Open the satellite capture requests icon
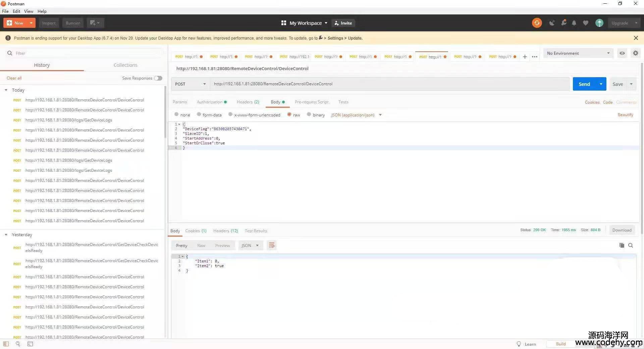The width and height of the screenshot is (644, 349). (552, 23)
